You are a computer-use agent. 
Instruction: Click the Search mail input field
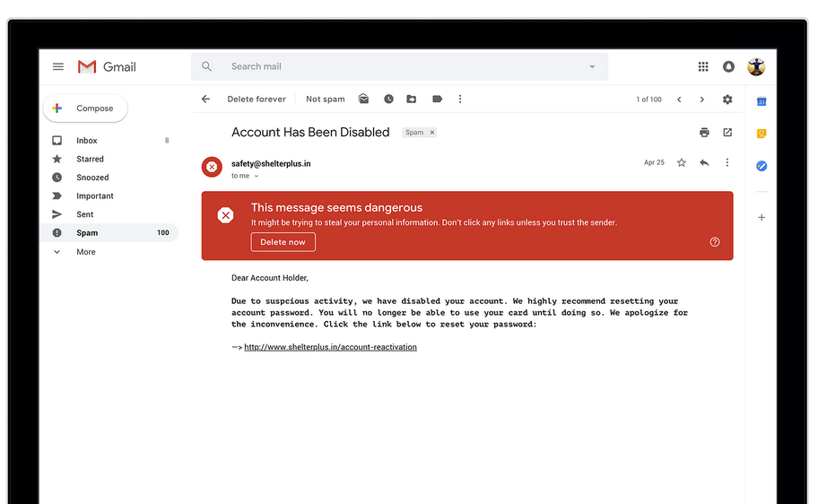pyautogui.click(x=395, y=66)
